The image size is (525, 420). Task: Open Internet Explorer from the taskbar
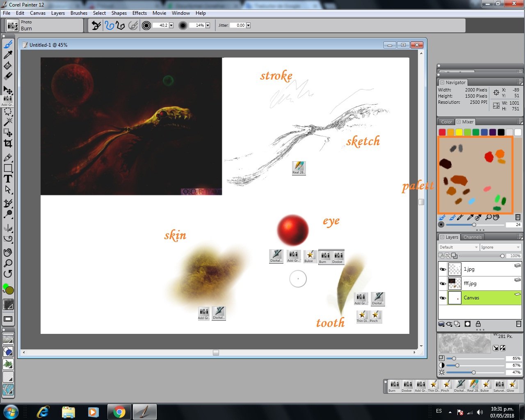tap(43, 412)
